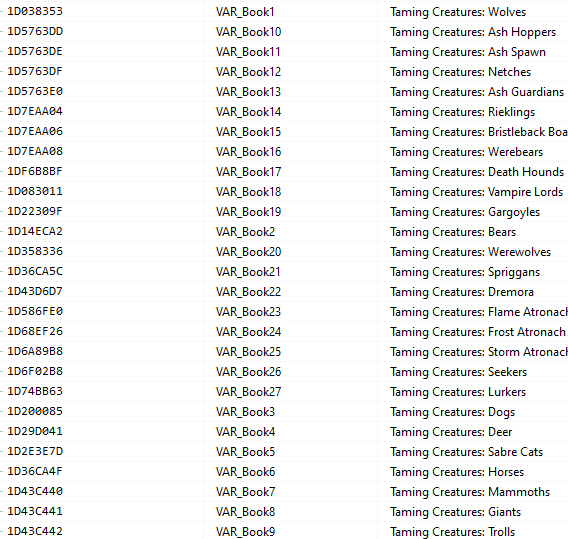Select the VAR_Book2 Bears record
This screenshot has height=539, width=568.
pos(284,232)
